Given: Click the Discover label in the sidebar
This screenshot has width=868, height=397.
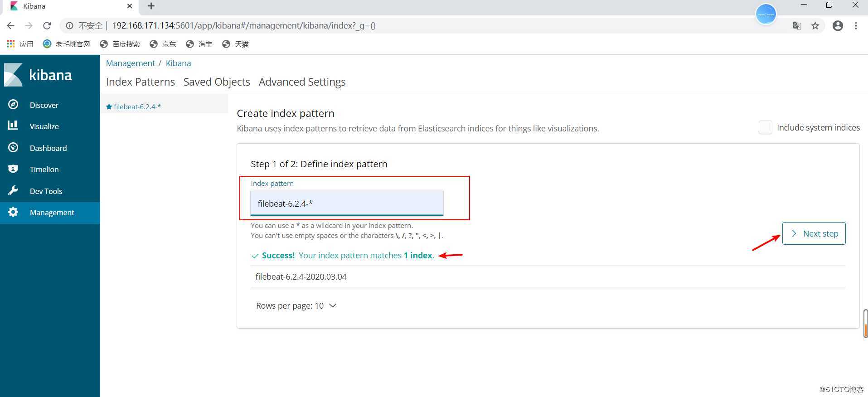Looking at the screenshot, I should pyautogui.click(x=44, y=105).
